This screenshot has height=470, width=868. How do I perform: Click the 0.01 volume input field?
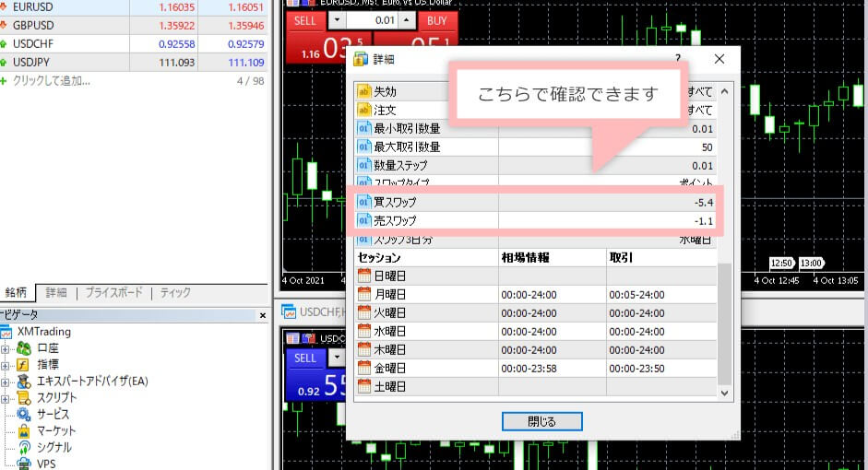pyautogui.click(x=372, y=20)
